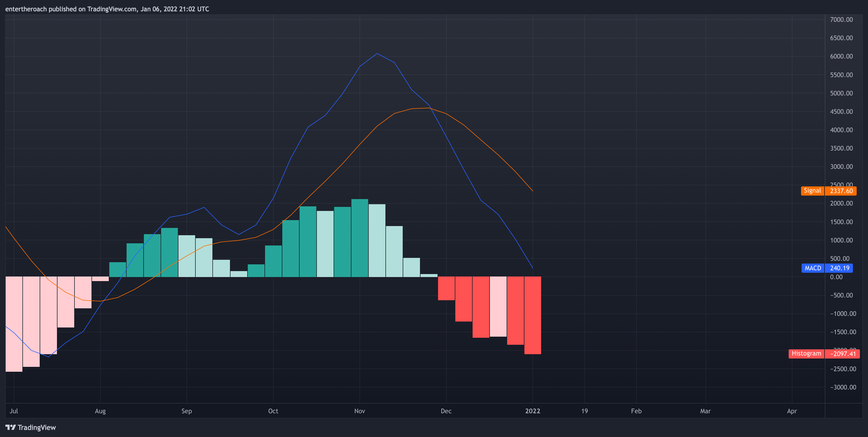868x437 pixels.
Task: Click the 3500.00 price scale label
Action: point(841,148)
